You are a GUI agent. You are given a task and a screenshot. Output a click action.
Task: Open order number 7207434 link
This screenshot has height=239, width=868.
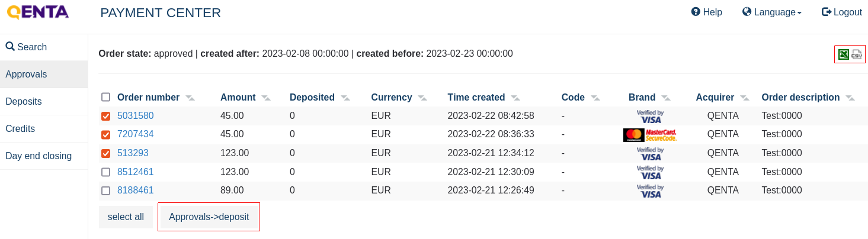[x=135, y=134]
